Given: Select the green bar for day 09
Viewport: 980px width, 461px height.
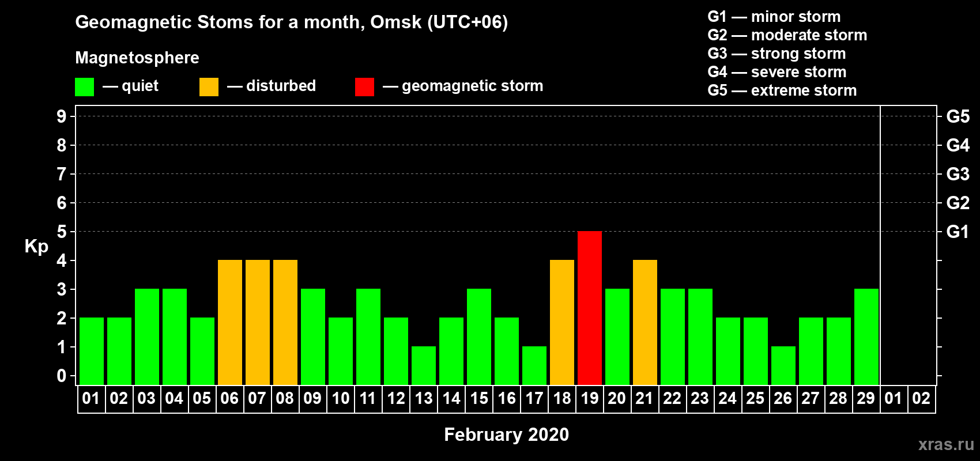Looking at the screenshot, I should pos(313,337).
